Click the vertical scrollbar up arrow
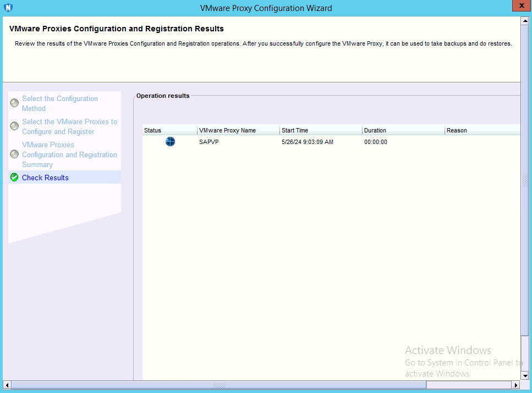This screenshot has height=393, width=532. click(525, 21)
